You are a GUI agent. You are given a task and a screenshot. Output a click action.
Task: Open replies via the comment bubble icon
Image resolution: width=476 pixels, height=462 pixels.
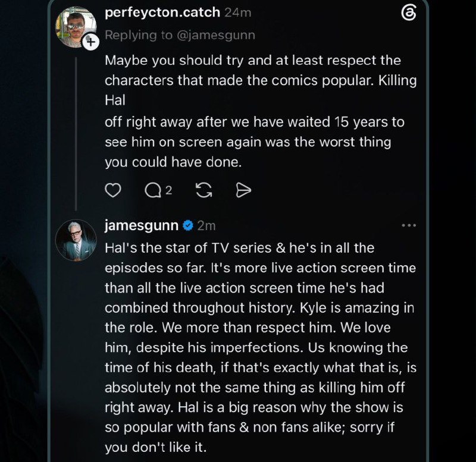coord(153,190)
